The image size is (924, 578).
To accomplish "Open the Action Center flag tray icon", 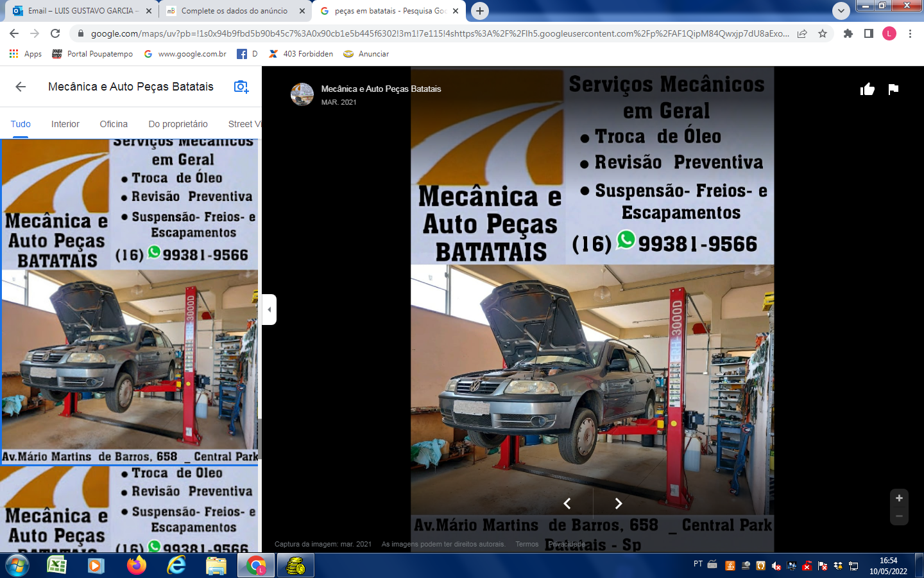I will 823,566.
